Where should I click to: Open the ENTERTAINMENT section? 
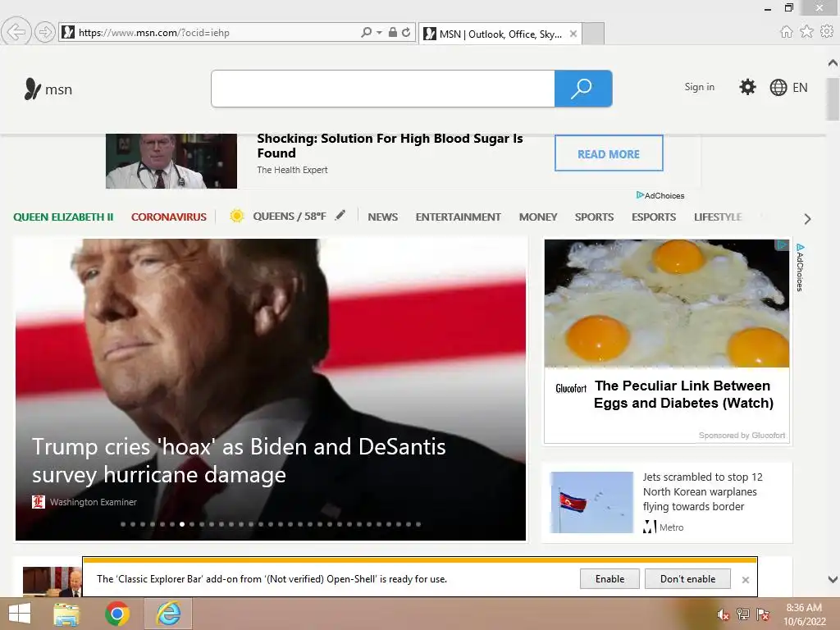coord(458,217)
